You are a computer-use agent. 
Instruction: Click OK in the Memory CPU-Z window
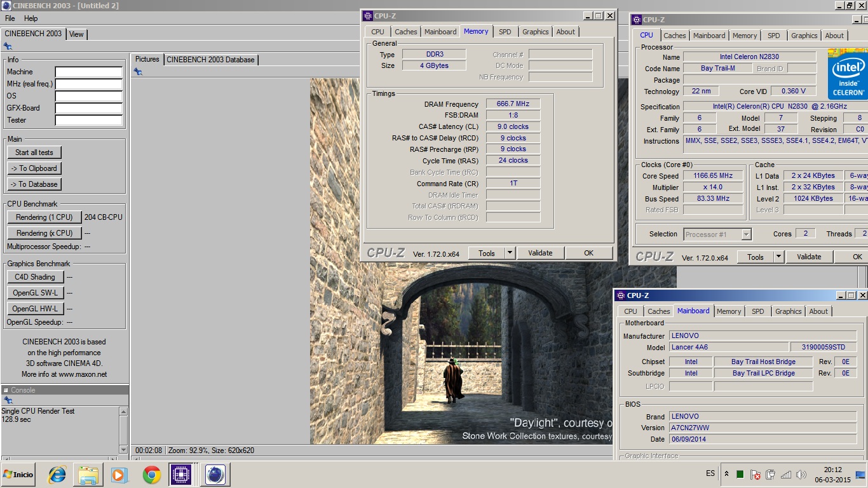(589, 253)
